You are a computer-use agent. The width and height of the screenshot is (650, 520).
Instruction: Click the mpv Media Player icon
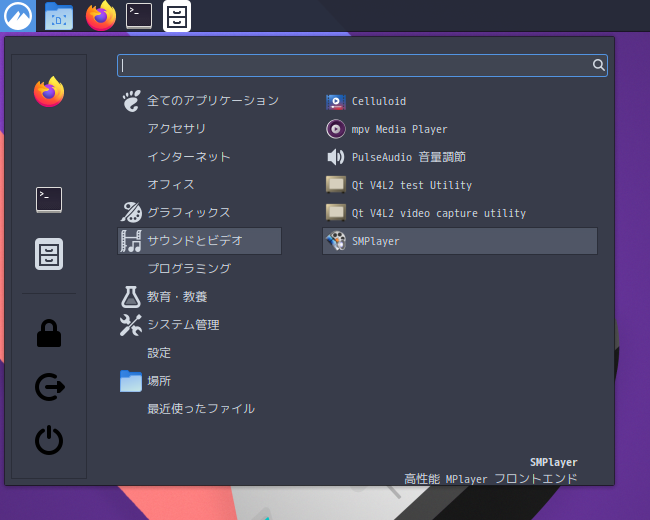[336, 129]
